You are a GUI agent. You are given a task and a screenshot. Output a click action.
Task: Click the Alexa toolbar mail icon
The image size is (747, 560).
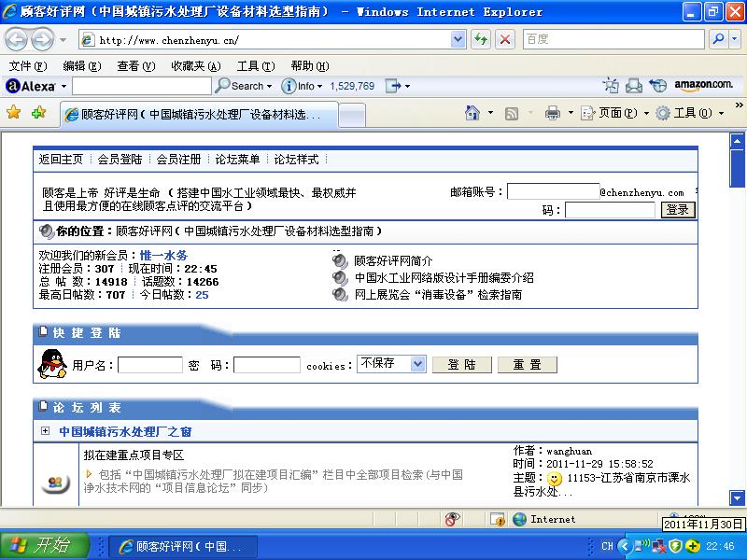click(x=634, y=86)
